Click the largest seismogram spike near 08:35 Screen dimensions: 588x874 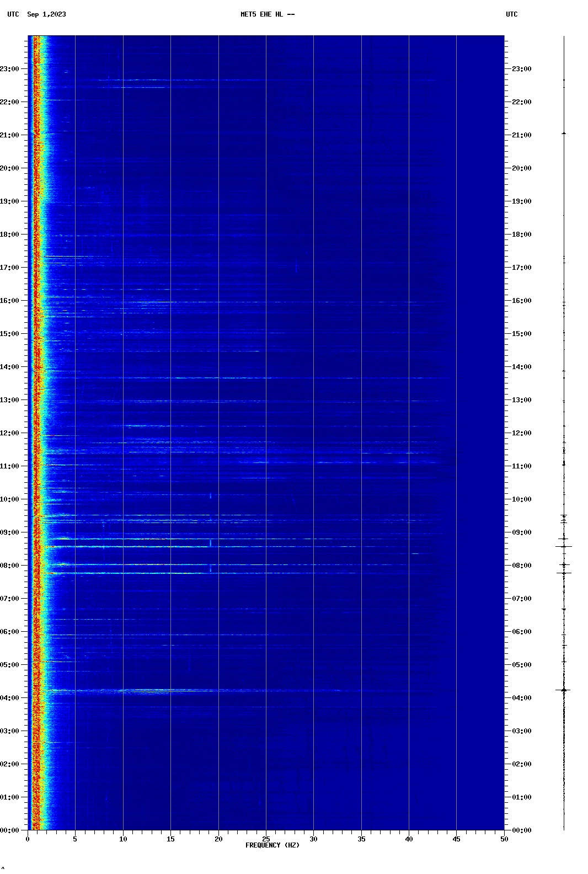564,546
